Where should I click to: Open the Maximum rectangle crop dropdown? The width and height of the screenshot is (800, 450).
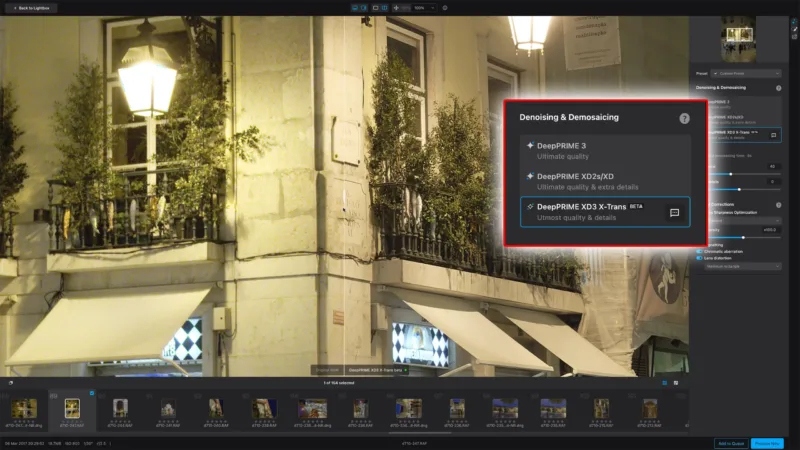click(x=743, y=266)
